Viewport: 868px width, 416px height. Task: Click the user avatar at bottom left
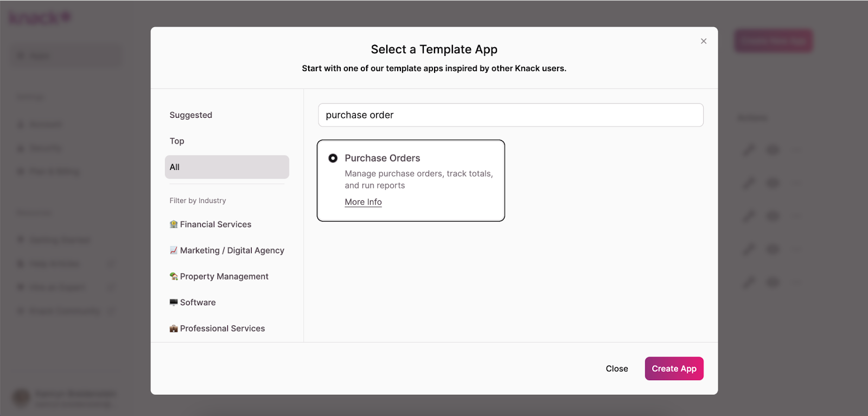[x=21, y=398]
